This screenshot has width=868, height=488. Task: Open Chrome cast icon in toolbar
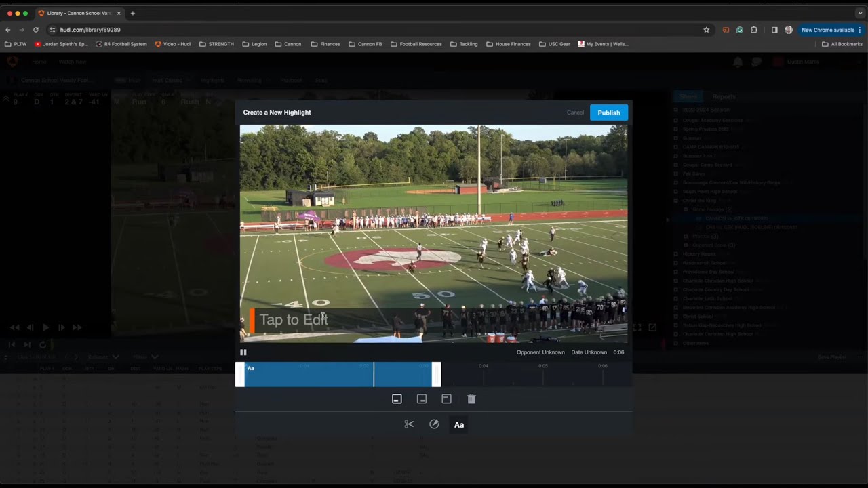coord(726,30)
